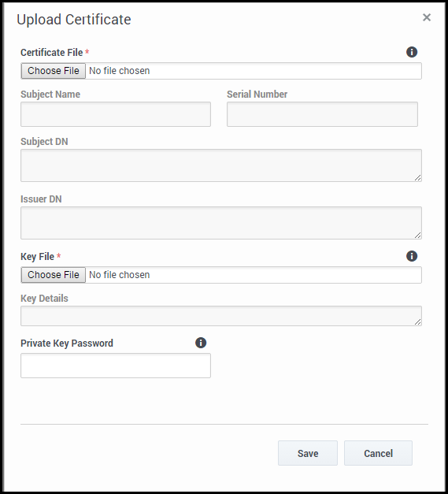
Task: Click inside the Issuer DN text area
Action: tap(221, 223)
